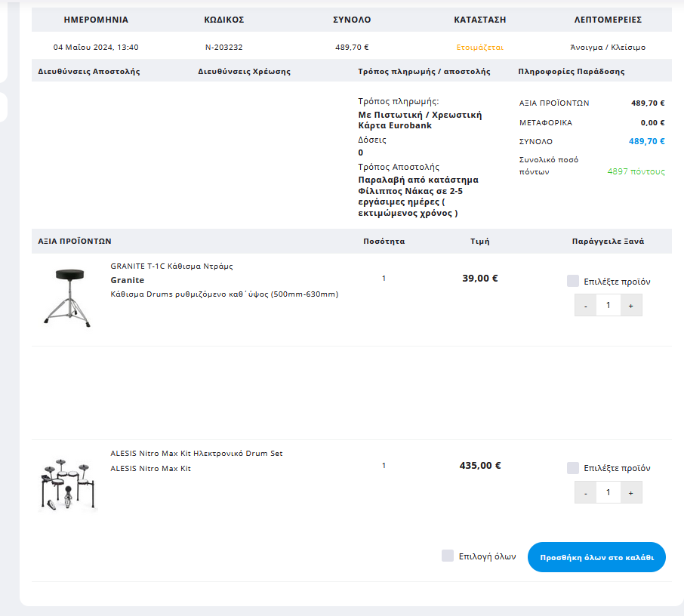Click quantity field for GRANITE drum seat
Viewport: 684px width, 616px height.
click(x=608, y=306)
